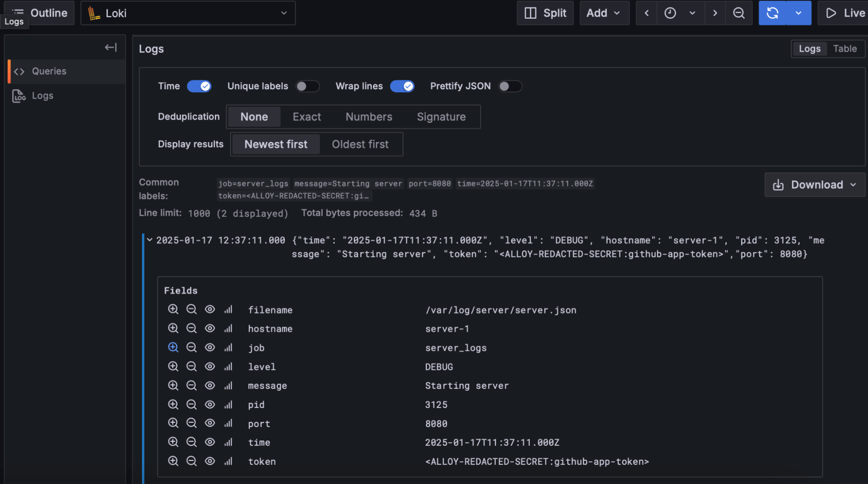Show ad-hoc statistics for pid field
The image size is (868, 484).
click(x=228, y=405)
